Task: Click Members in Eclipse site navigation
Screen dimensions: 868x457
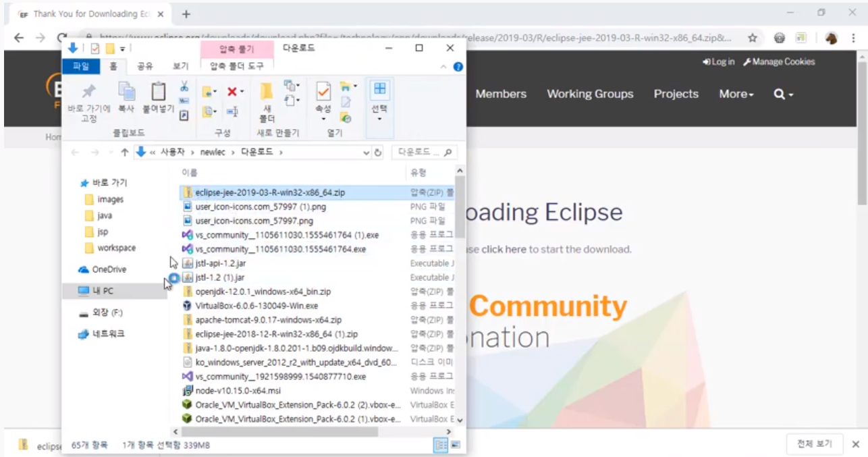Action: [501, 94]
